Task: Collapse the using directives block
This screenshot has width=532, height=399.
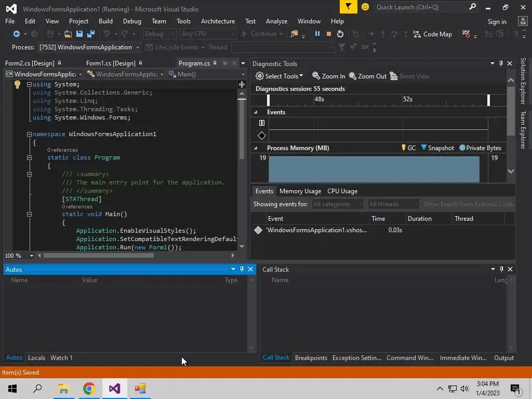Action: pos(29,85)
